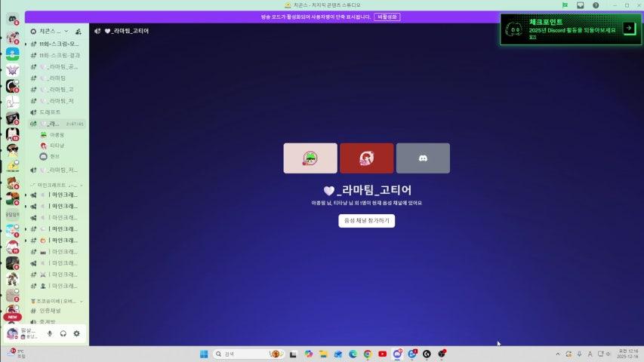The image size is (644, 362).
Task: Open the blue and green server icon
Action: point(12,54)
